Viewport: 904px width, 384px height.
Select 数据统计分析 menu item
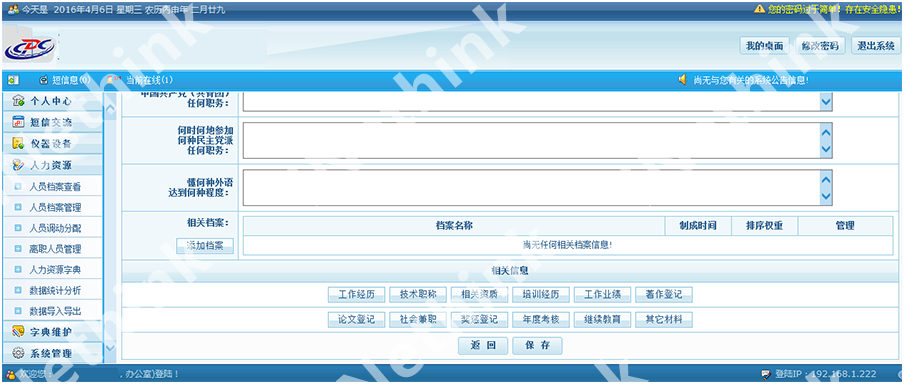55,290
